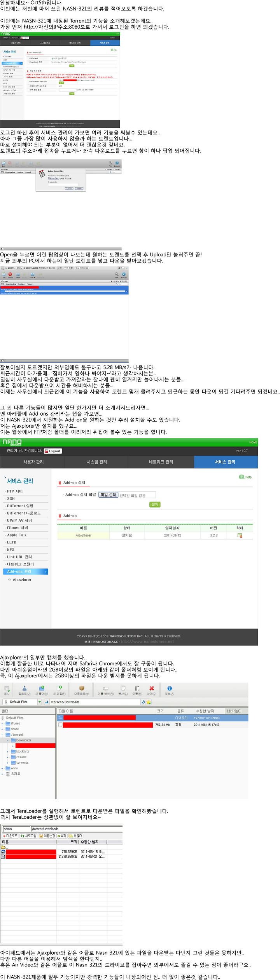Open SSH in the service sidebar
The image size is (280, 980).
(11, 498)
